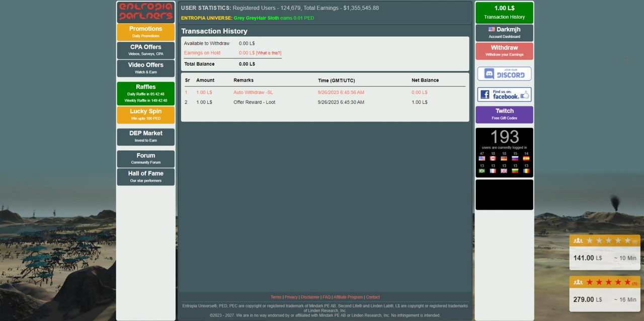
Task: Open the Find us on Facebook banner
Action: point(504,94)
